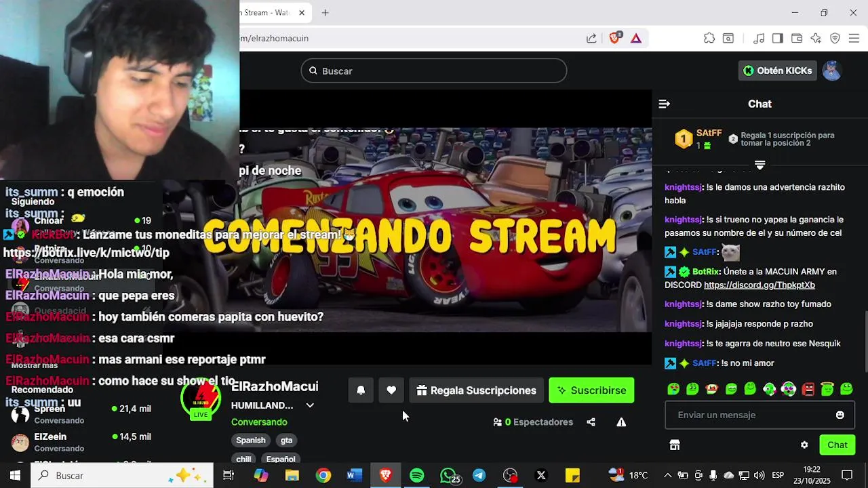Screen dimensions: 868x488
Task: Toggle stream notifications bell
Action: 361,390
